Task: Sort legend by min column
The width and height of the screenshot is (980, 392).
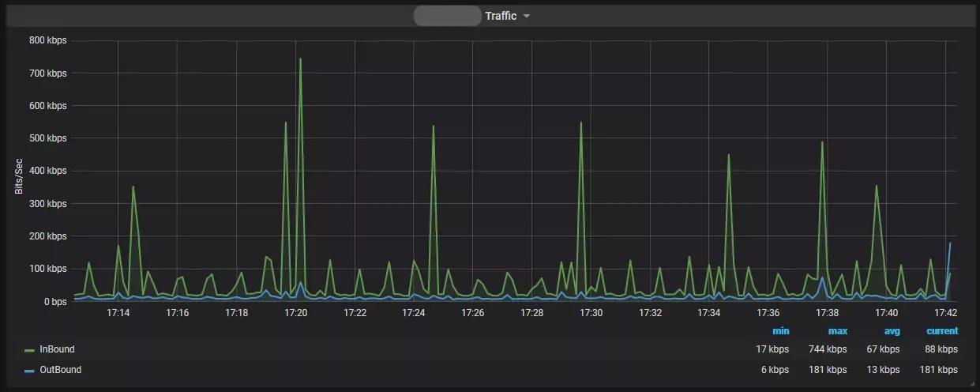Action: [780, 331]
